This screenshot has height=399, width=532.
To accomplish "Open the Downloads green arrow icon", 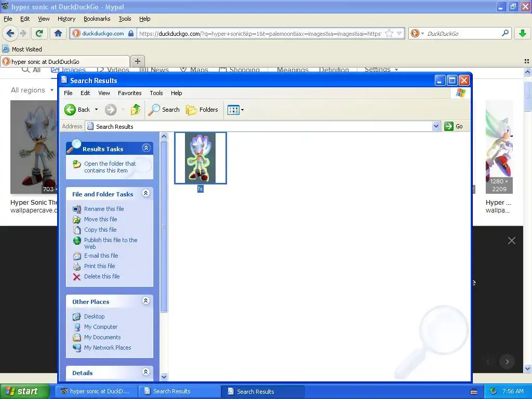I will 523,33.
